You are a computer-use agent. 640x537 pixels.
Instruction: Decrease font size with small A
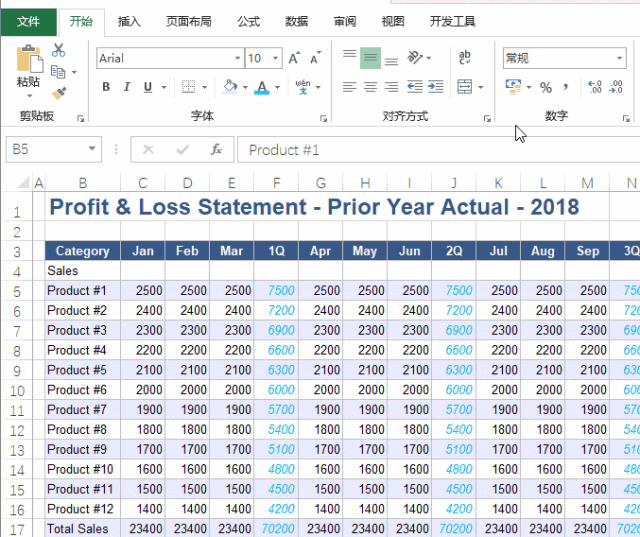click(316, 58)
